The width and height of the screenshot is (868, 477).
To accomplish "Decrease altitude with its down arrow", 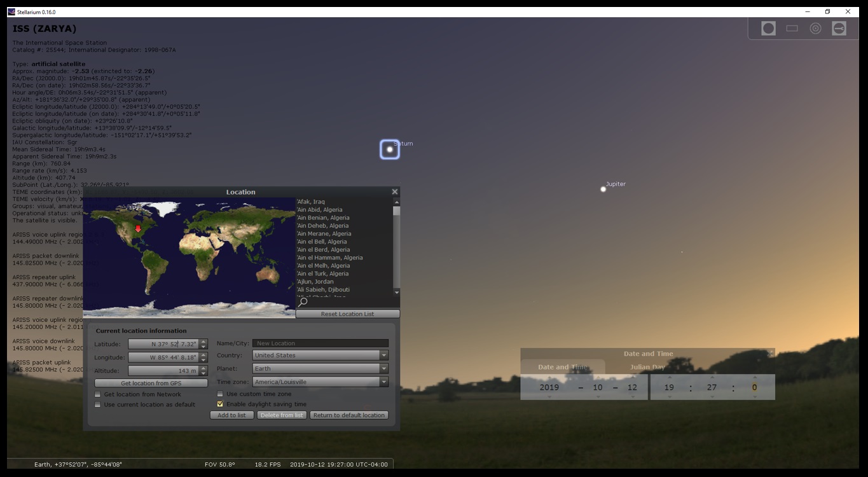I will tap(203, 373).
